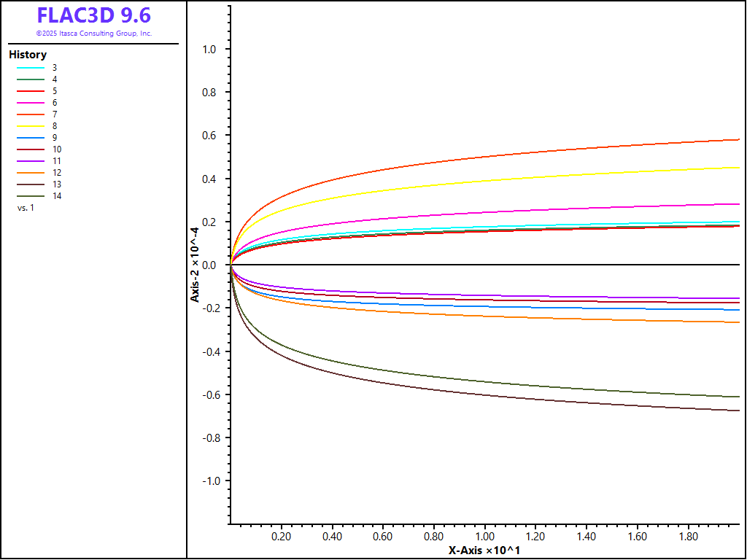Select the vertical Axis-2 ×10^-4 label
Screen dimensions: 747x560
click(x=196, y=264)
